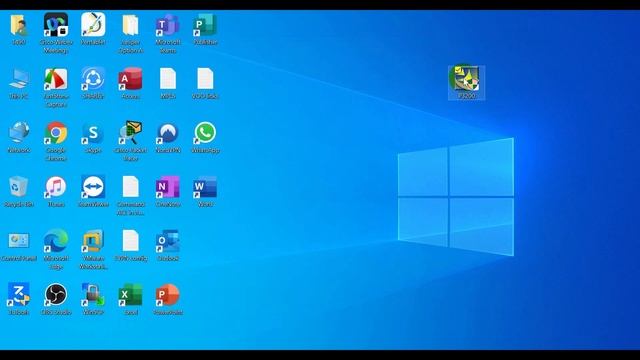Open the user profile folder icon
The image size is (640, 360).
[19, 25]
